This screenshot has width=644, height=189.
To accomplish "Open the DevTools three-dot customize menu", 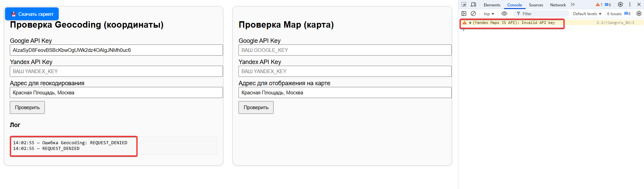I will coord(629,5).
